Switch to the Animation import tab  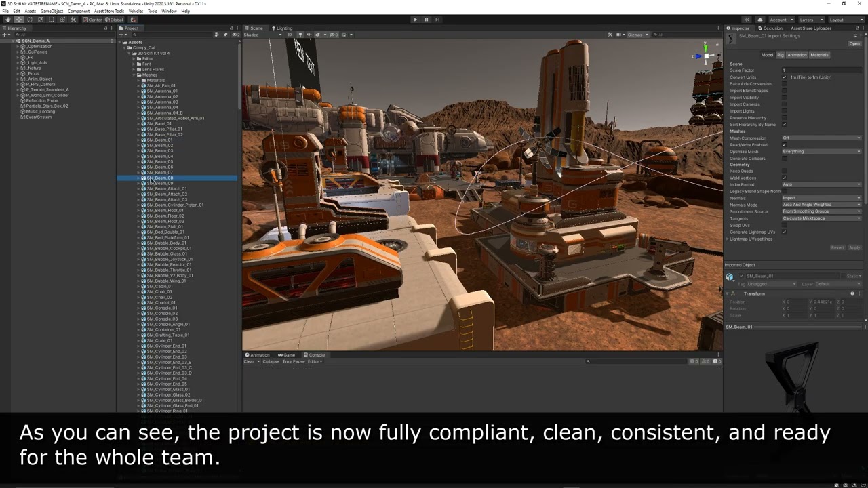point(797,55)
